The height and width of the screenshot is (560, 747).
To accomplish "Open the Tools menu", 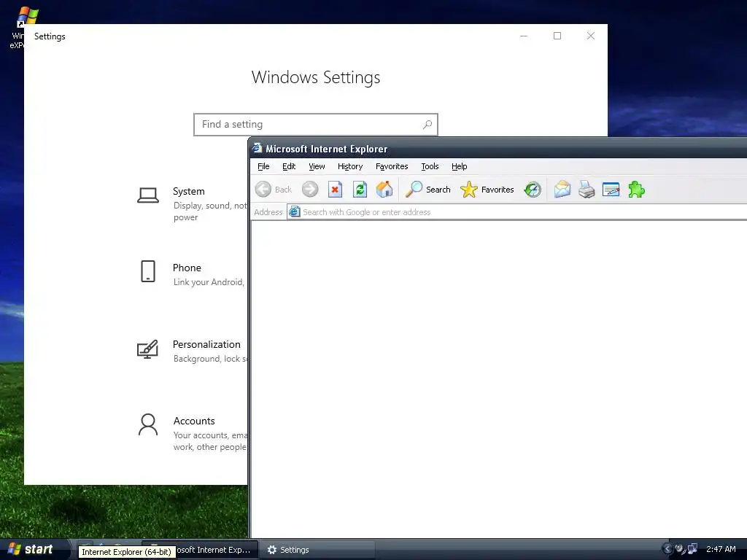I will pyautogui.click(x=430, y=166).
